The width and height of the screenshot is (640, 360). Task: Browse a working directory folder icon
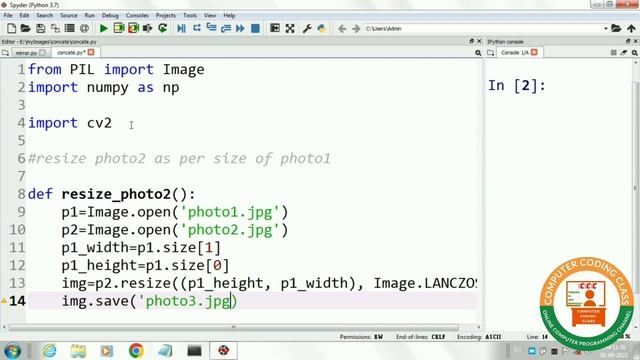[x=616, y=29]
